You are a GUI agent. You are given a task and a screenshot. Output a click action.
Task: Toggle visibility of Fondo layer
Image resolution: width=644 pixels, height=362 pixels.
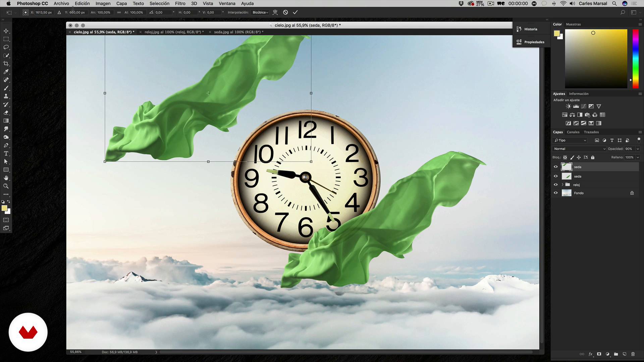tap(556, 193)
